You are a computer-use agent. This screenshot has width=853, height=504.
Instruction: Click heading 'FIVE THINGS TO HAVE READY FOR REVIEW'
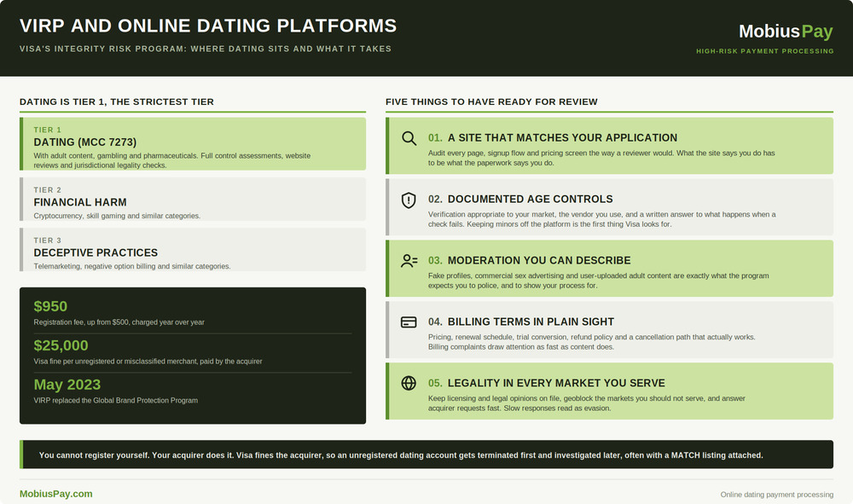click(492, 101)
